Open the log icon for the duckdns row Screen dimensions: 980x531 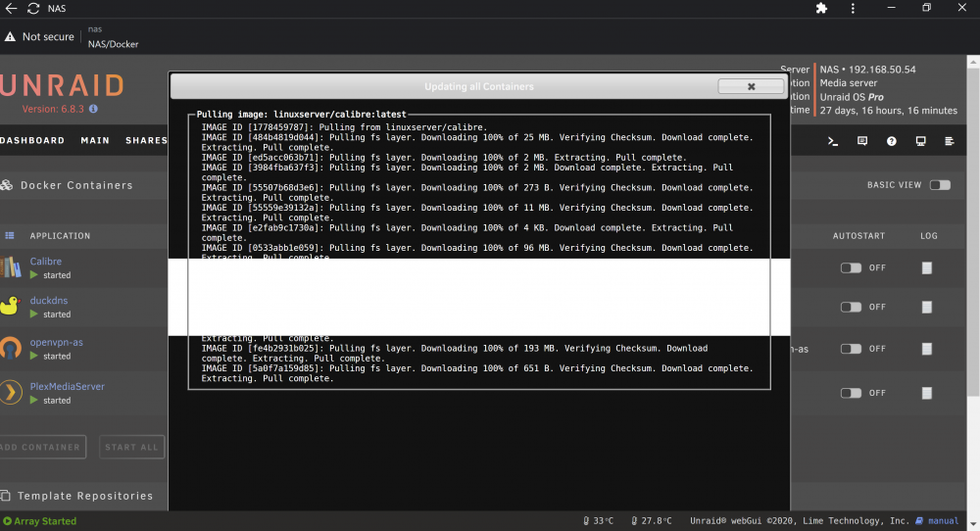click(927, 307)
